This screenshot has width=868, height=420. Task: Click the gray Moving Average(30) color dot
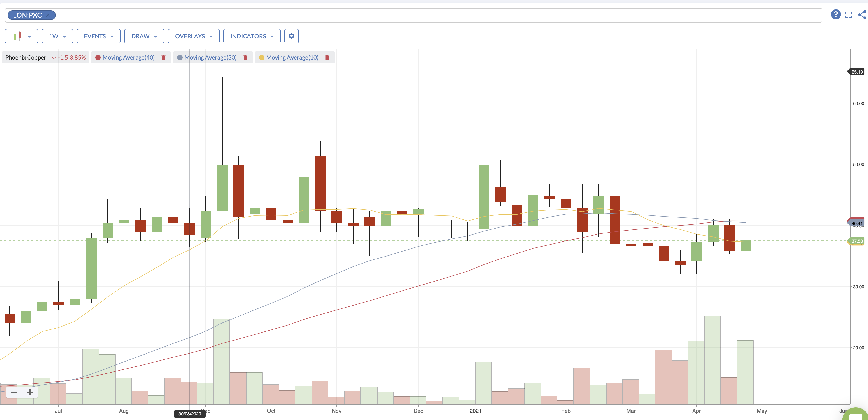pos(180,58)
